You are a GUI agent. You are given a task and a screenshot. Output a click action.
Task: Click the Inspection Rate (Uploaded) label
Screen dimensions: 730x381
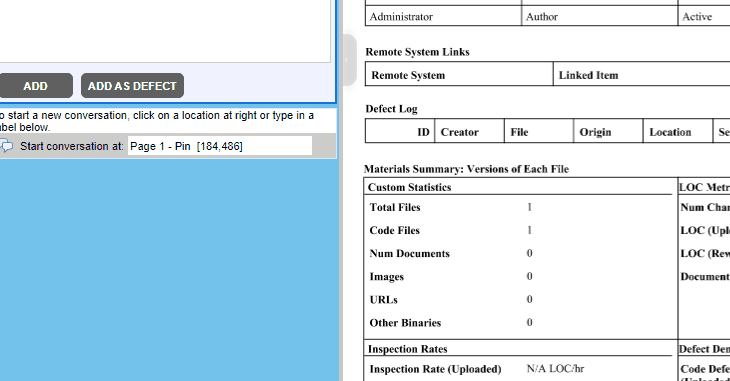[x=435, y=369]
